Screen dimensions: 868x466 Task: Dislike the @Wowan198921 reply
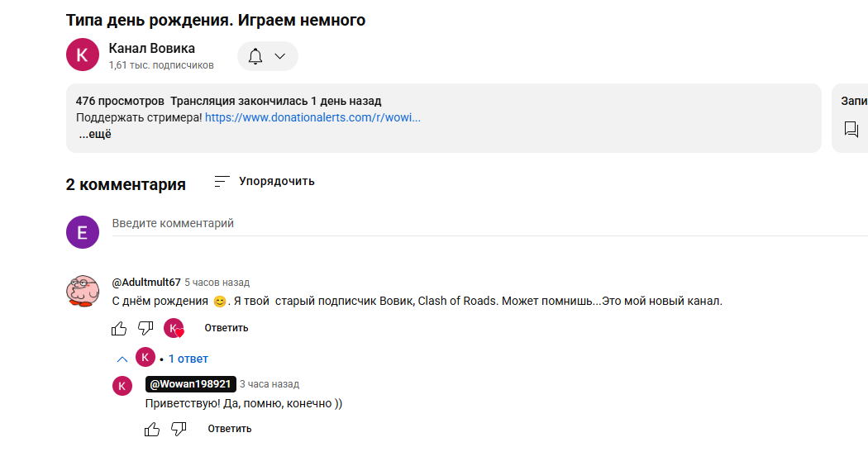click(179, 429)
